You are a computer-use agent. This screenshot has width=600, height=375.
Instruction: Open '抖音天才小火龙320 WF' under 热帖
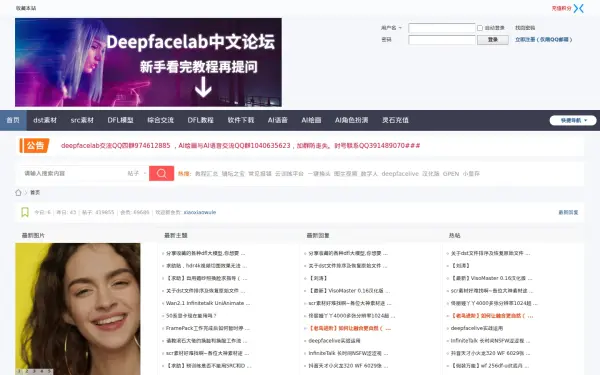pos(490,353)
